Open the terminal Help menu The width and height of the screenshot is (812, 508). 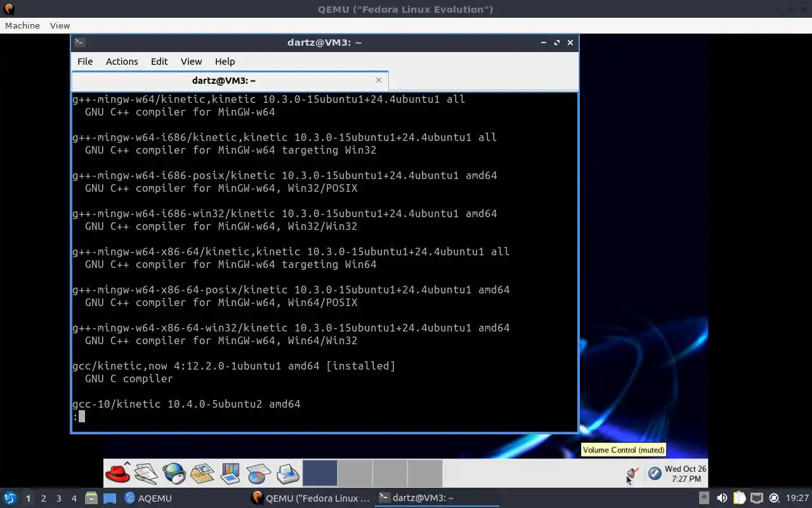click(225, 62)
